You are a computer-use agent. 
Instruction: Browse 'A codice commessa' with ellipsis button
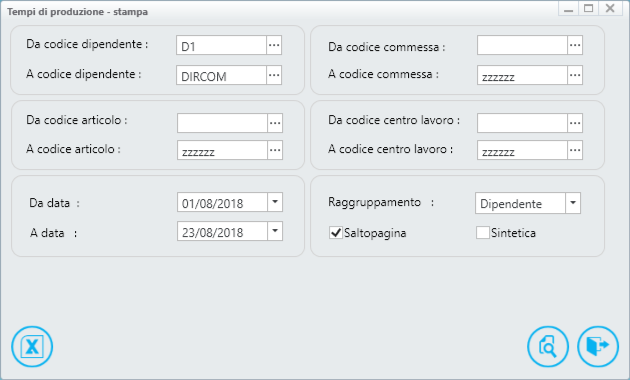pos(575,75)
